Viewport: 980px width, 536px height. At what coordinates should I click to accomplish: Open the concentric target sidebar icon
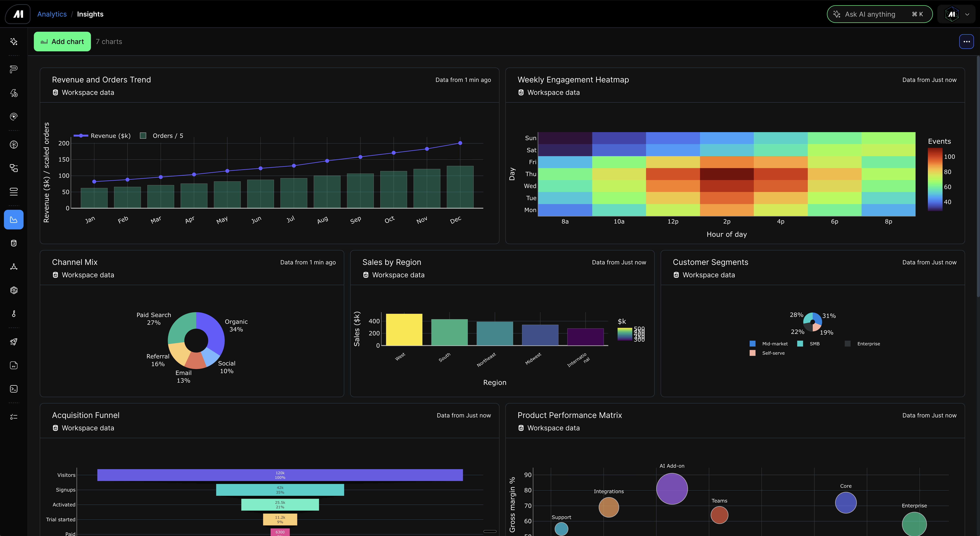[14, 116]
